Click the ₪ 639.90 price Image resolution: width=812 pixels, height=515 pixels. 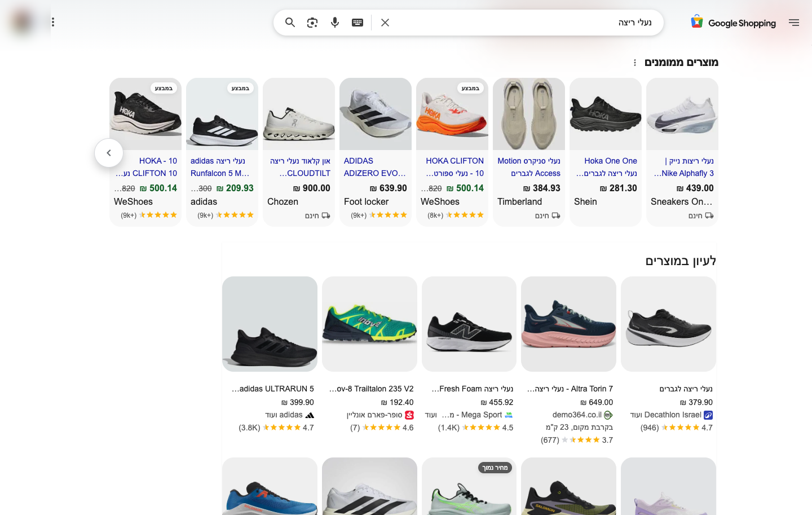point(389,188)
